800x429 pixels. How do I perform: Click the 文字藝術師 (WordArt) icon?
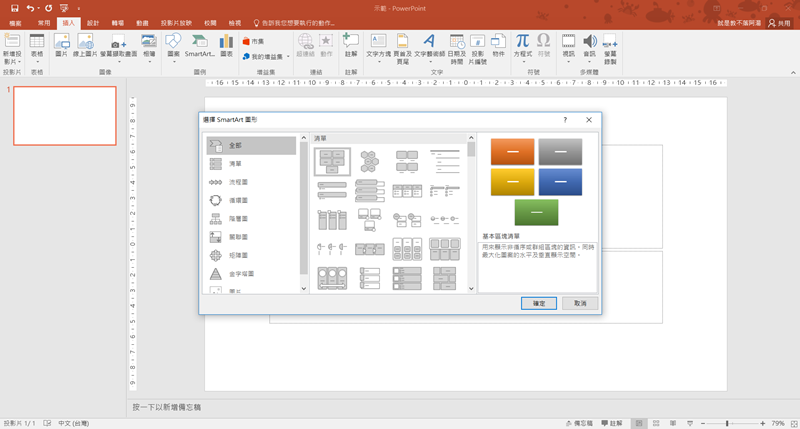point(428,46)
